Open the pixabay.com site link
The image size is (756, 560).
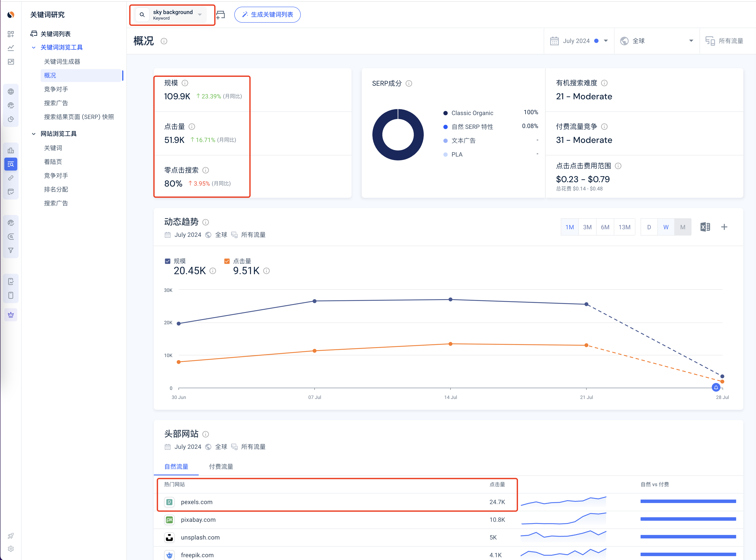[x=198, y=520]
